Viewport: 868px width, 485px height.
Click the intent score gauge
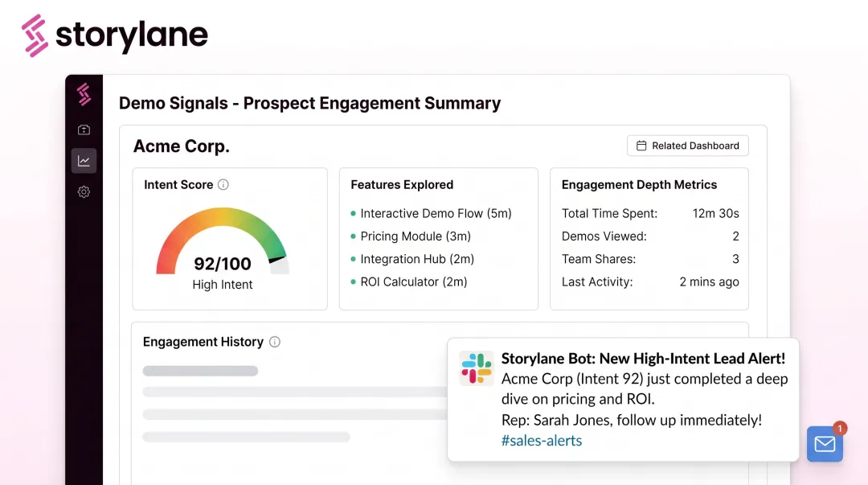click(223, 240)
